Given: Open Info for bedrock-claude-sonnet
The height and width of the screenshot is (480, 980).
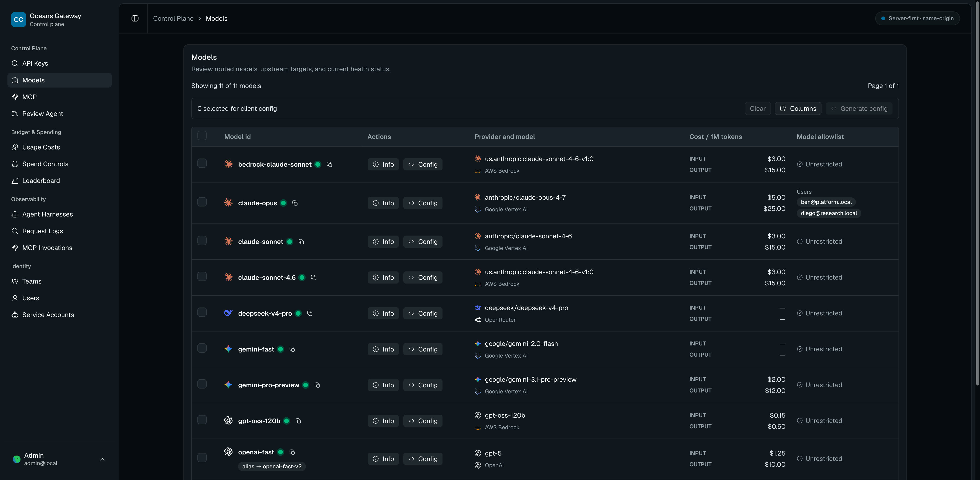Looking at the screenshot, I should click(x=383, y=164).
